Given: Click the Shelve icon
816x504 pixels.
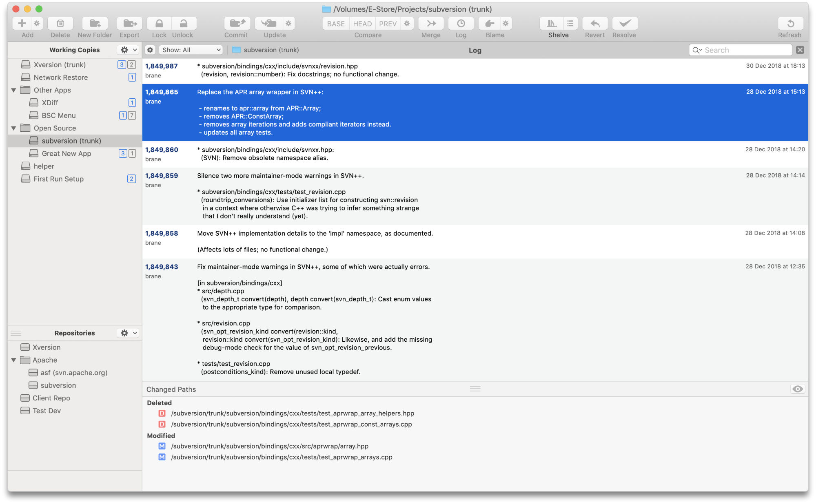Looking at the screenshot, I should click(x=552, y=23).
